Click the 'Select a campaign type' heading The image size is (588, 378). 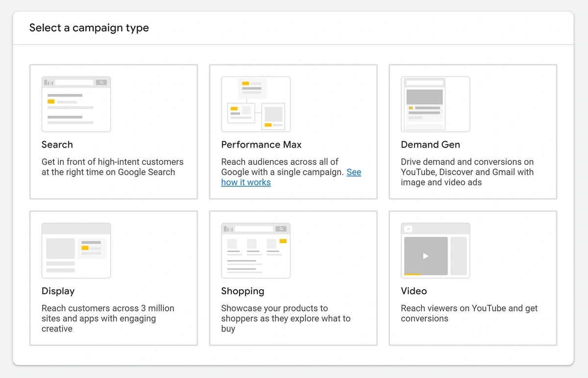(x=89, y=28)
